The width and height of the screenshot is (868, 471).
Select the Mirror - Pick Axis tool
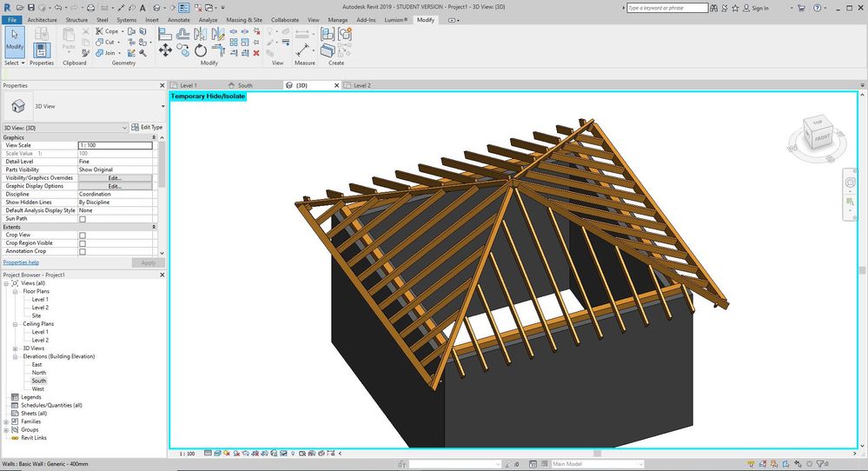click(x=201, y=34)
